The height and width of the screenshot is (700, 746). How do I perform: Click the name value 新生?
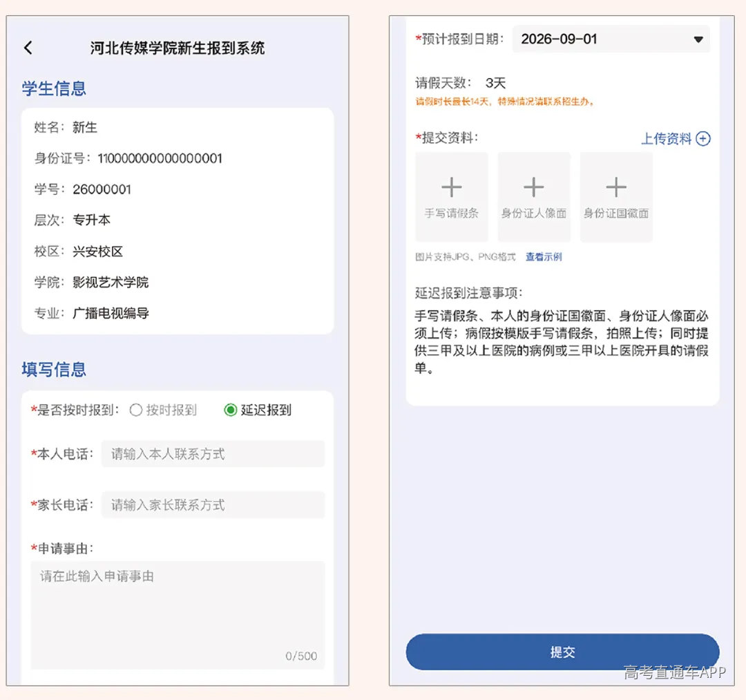coord(85,128)
